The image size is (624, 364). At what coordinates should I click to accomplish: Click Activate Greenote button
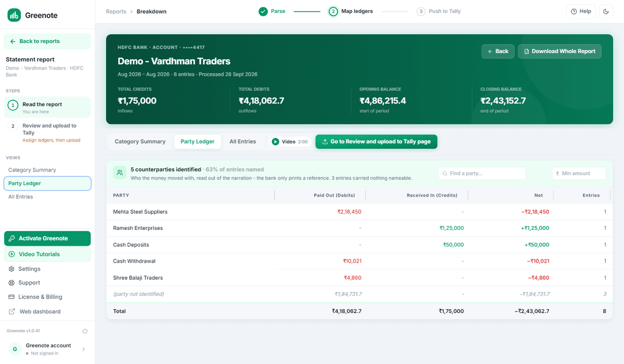coord(47,238)
